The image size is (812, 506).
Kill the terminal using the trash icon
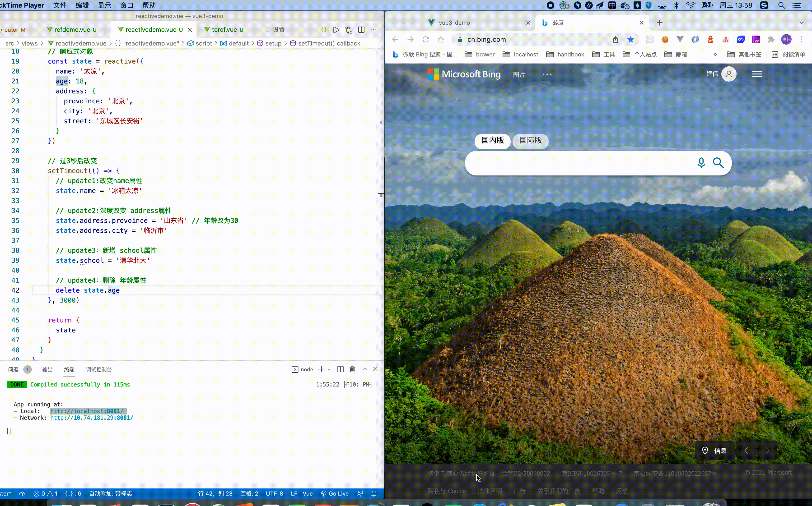352,369
